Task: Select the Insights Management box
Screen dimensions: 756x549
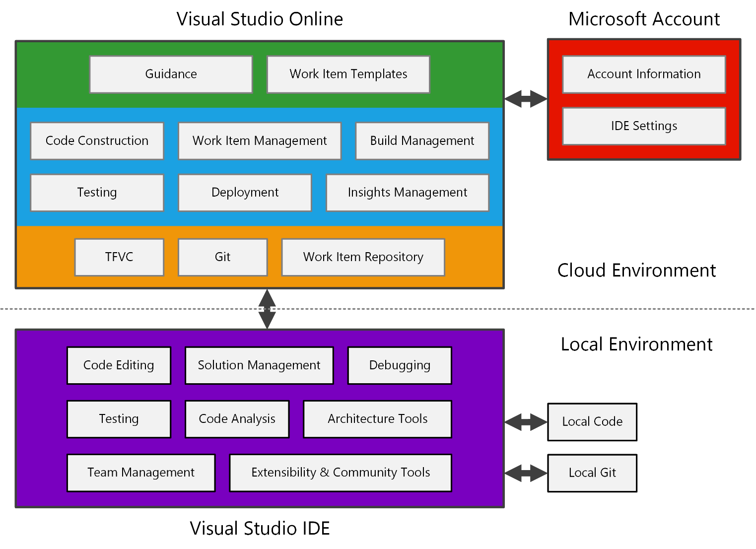Action: point(407,193)
